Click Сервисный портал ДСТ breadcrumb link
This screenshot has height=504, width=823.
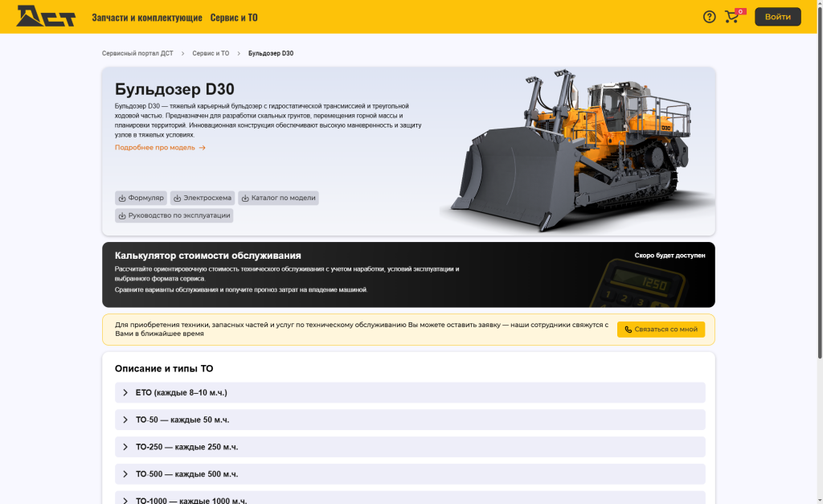tap(137, 54)
